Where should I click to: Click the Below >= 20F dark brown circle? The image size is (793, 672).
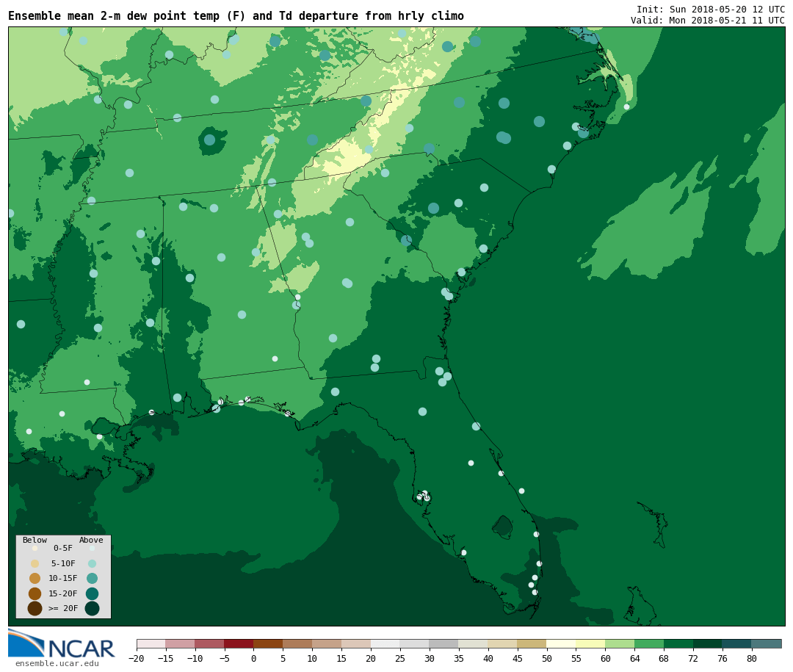point(35,608)
